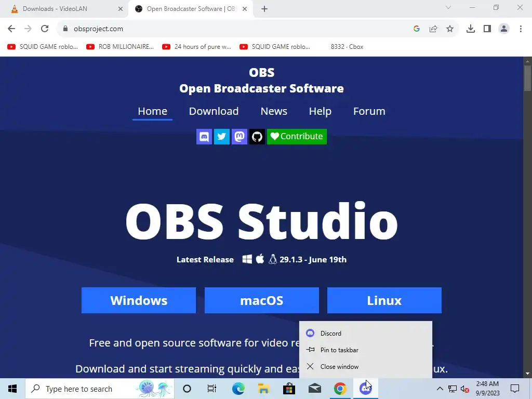Choose Pin to taskbar

(x=366, y=350)
